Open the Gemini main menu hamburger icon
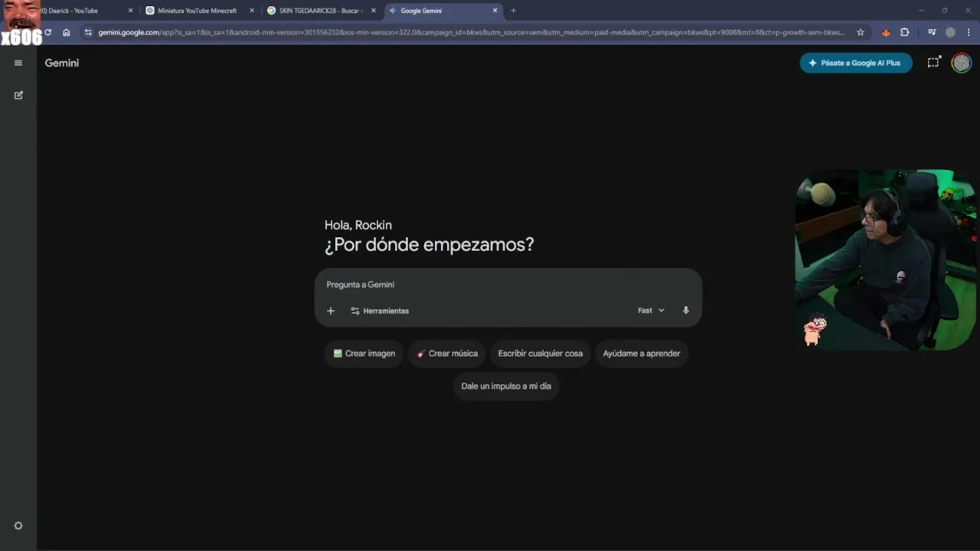 point(18,63)
